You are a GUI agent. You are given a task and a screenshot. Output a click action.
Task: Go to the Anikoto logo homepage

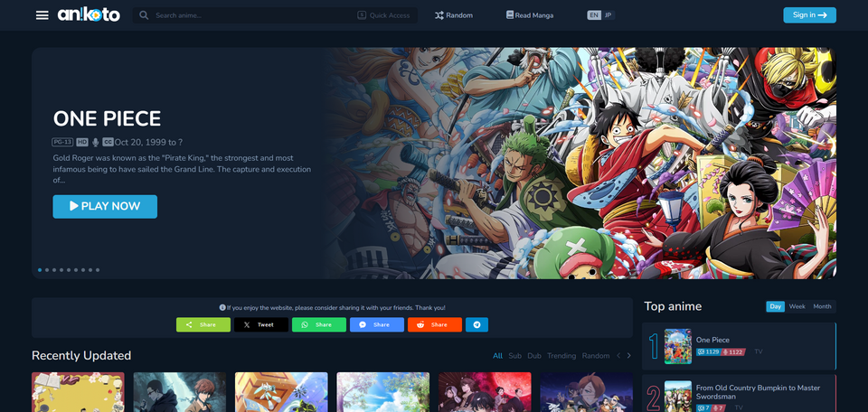point(89,15)
